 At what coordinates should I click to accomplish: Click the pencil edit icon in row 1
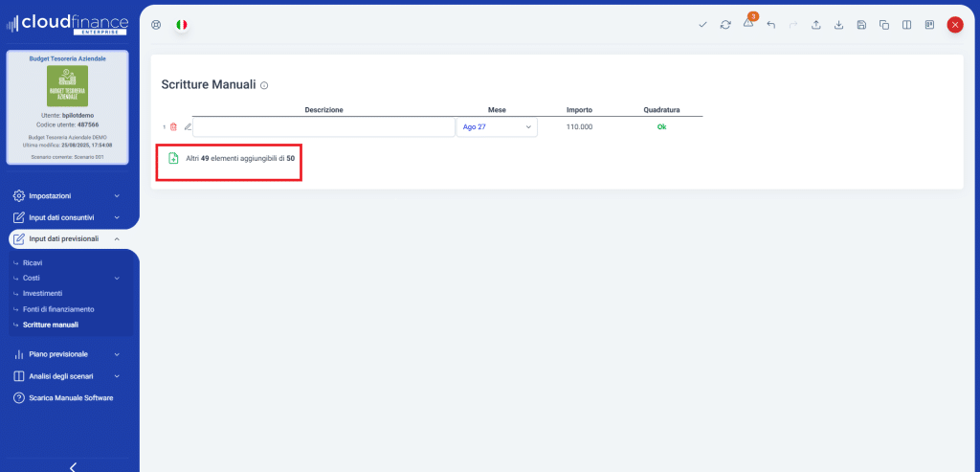[x=188, y=126]
